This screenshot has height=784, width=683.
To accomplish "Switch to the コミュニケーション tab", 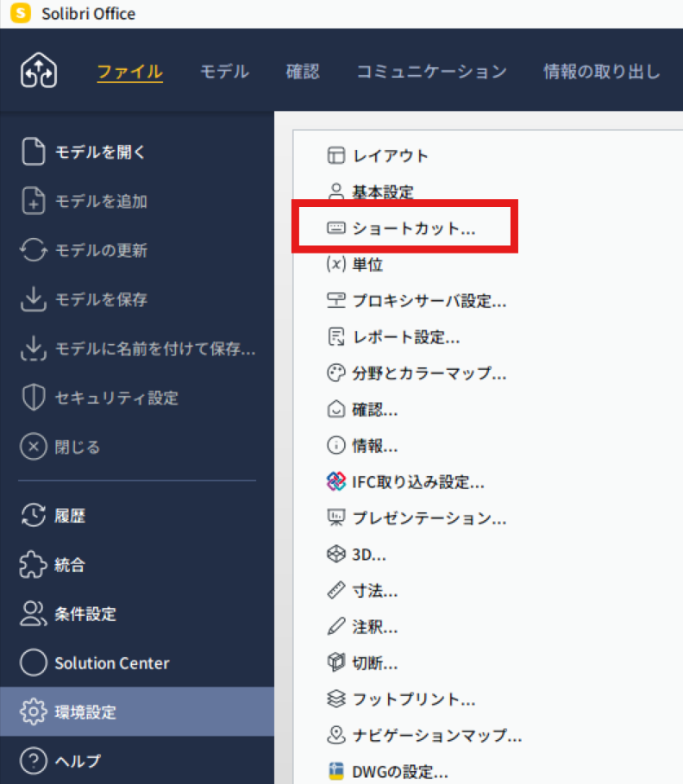I will point(431,72).
